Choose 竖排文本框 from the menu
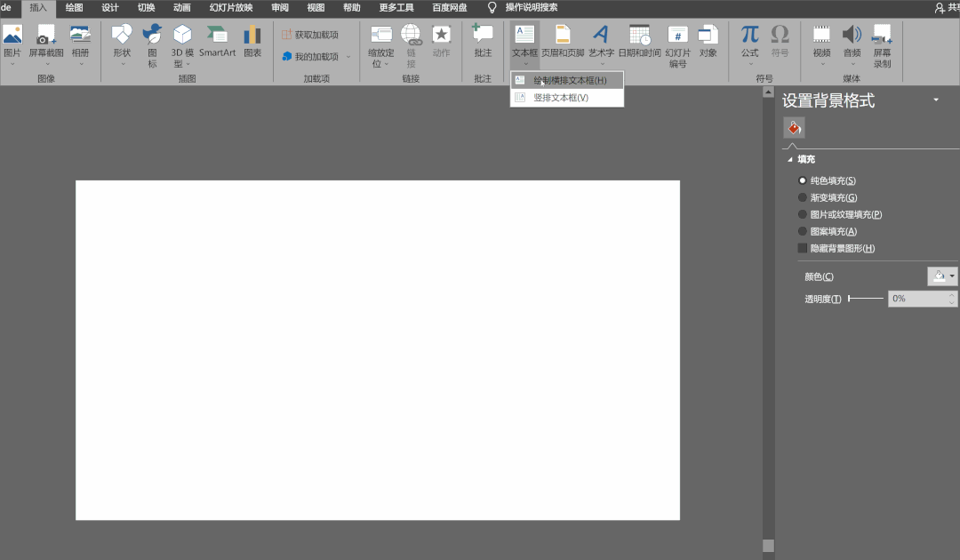 point(560,98)
